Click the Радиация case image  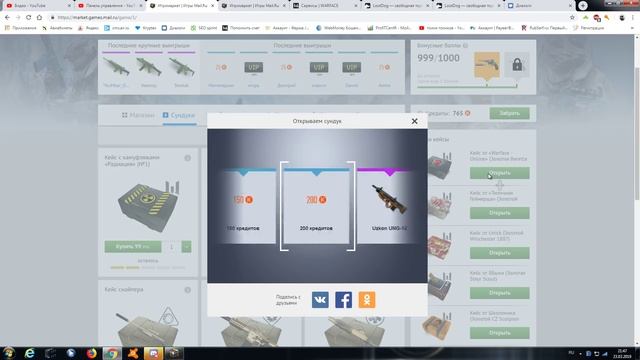(x=149, y=206)
